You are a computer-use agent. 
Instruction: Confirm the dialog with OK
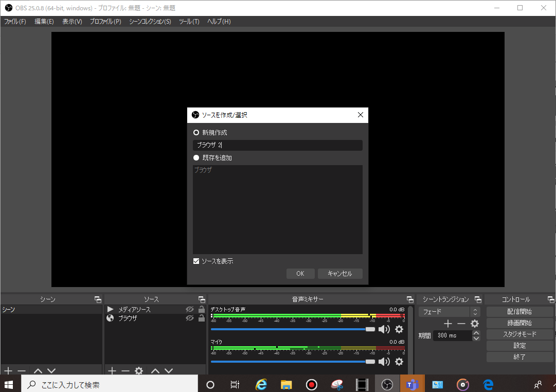(300, 274)
